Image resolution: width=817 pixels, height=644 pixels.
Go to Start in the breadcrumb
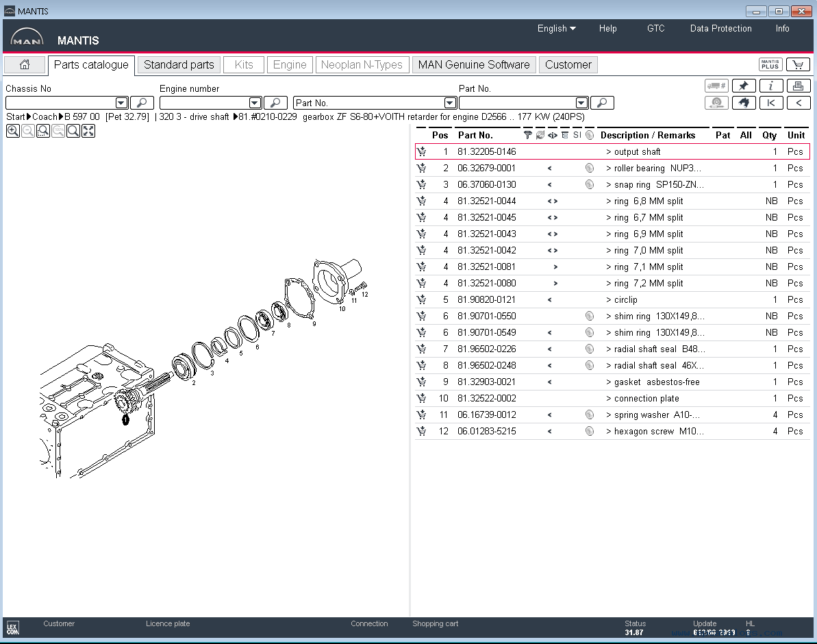(16, 116)
